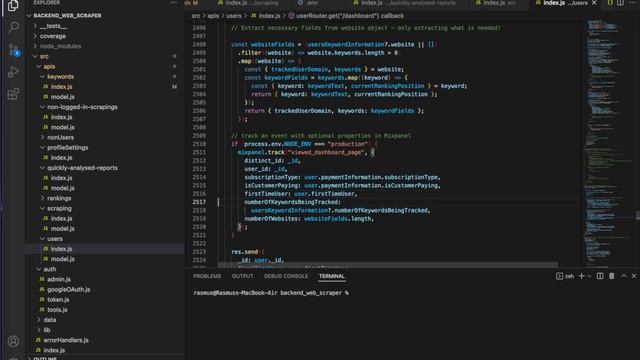Open the Run and Debug view

[13, 72]
